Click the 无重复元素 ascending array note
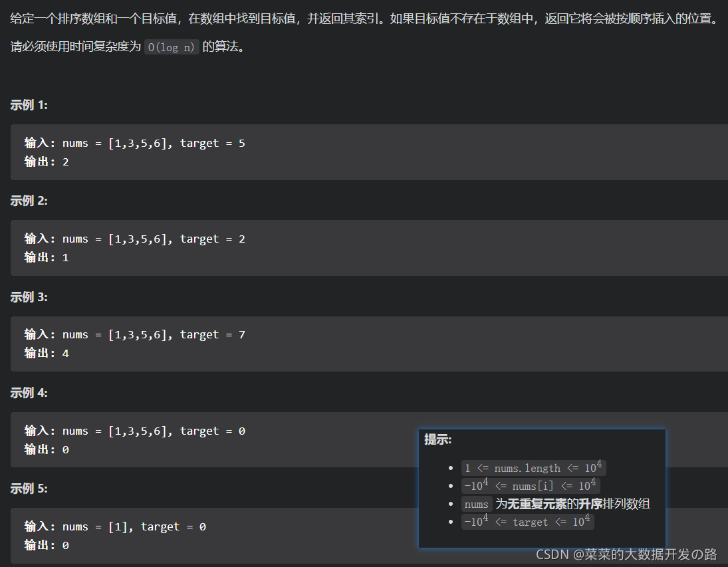The width and height of the screenshot is (728, 567). [x=556, y=504]
